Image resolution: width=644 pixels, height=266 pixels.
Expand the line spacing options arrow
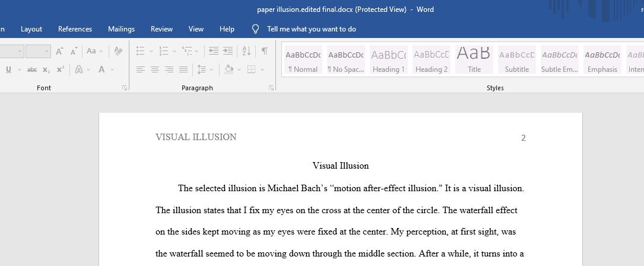[211, 69]
